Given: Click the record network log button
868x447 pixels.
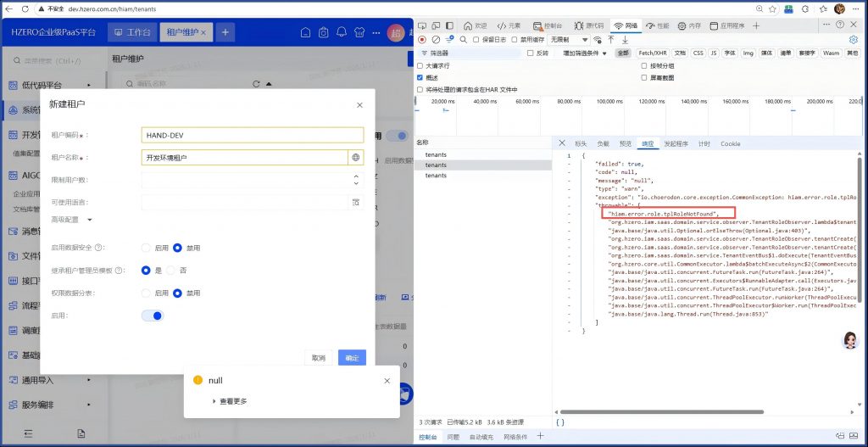Looking at the screenshot, I should tap(422, 39).
